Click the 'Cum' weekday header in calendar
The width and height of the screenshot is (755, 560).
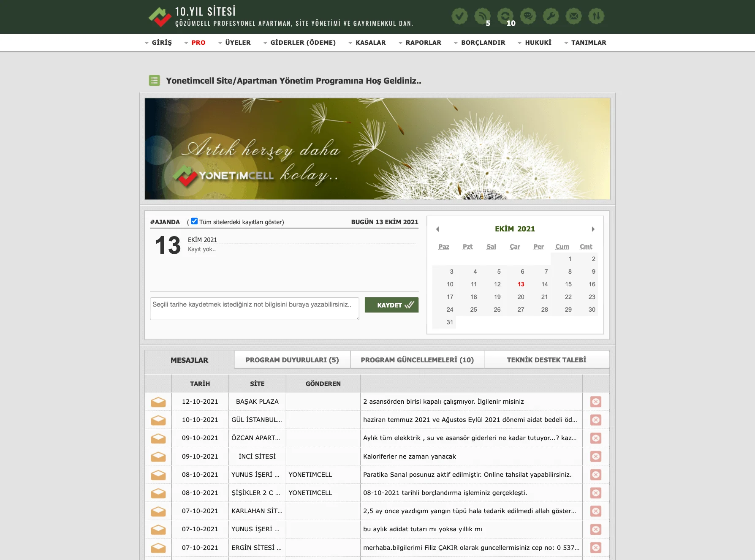tap(562, 247)
